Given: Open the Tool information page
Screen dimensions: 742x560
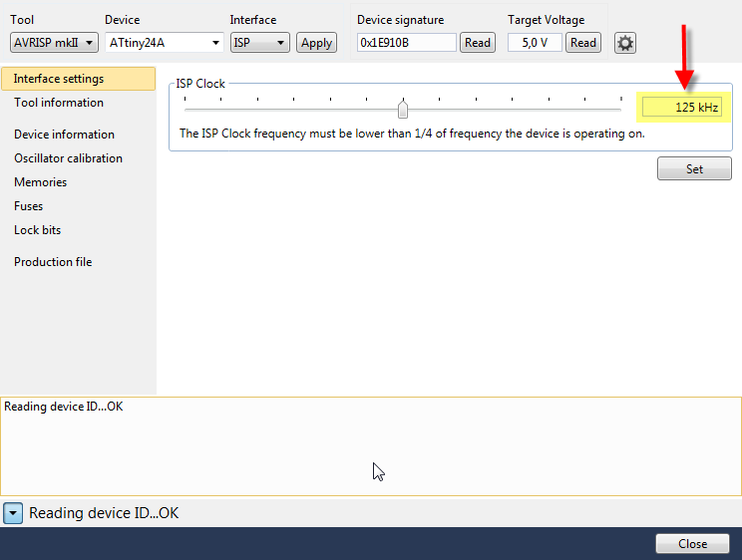Looking at the screenshot, I should point(59,103).
